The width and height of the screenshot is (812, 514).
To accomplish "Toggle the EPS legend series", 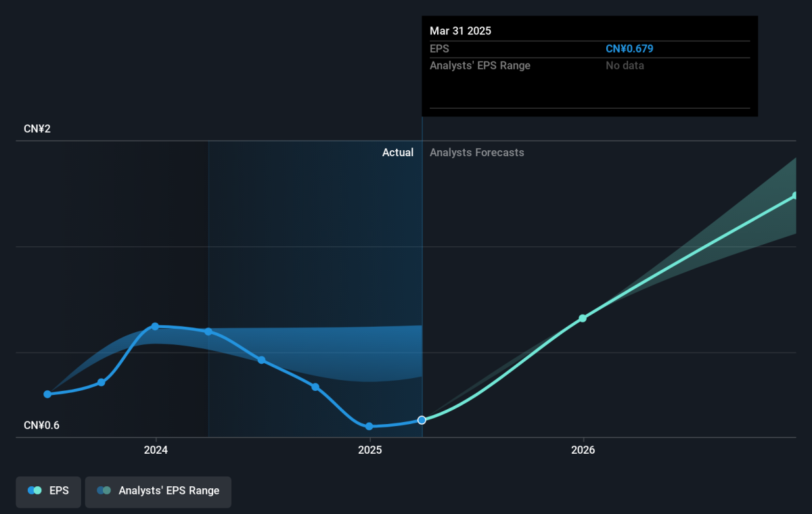I will 48,491.
